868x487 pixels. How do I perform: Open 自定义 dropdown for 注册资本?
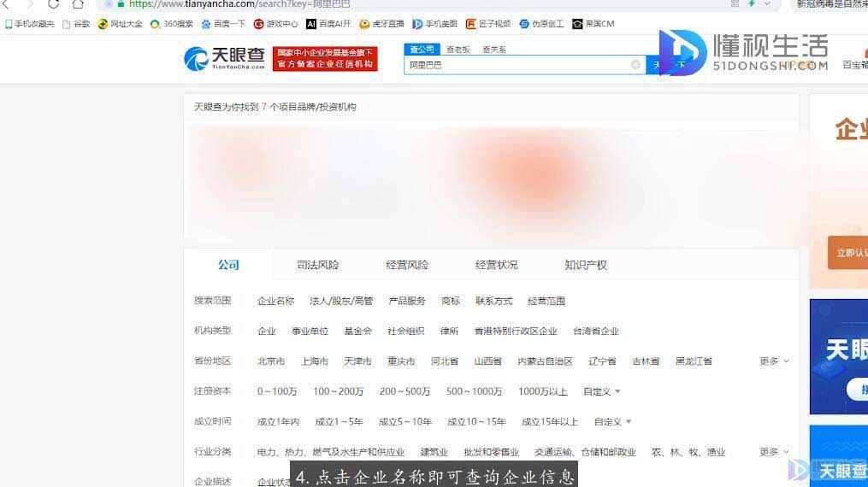pos(602,392)
